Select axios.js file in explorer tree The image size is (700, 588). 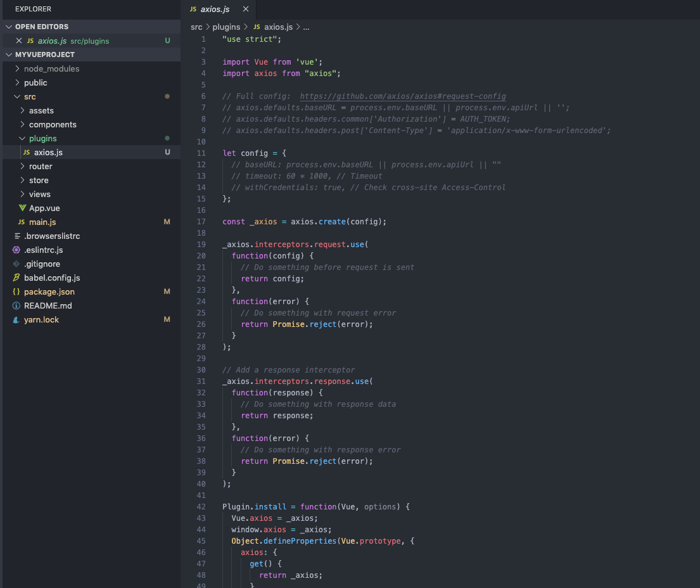coord(91,152)
